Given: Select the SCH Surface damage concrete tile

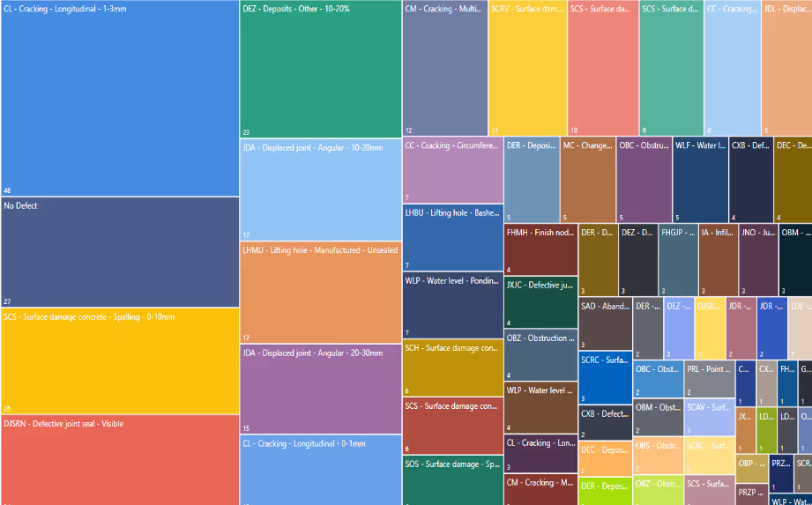Looking at the screenshot, I should [x=452, y=368].
